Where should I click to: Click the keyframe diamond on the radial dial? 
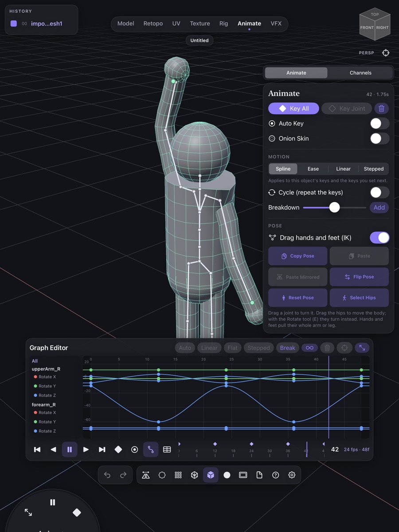77,512
